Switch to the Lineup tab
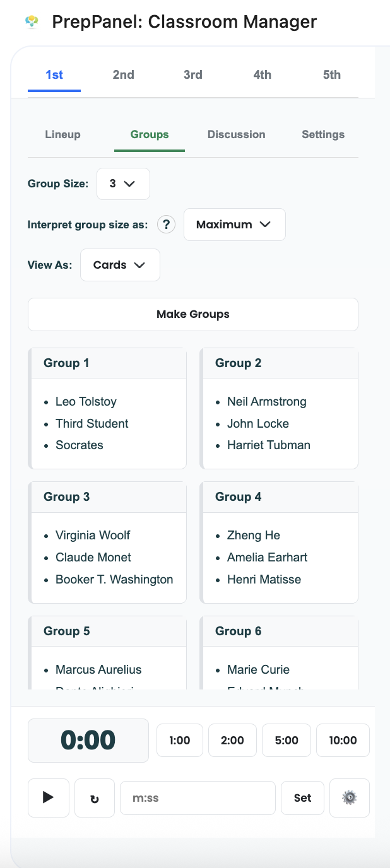This screenshot has width=390, height=868. point(62,134)
